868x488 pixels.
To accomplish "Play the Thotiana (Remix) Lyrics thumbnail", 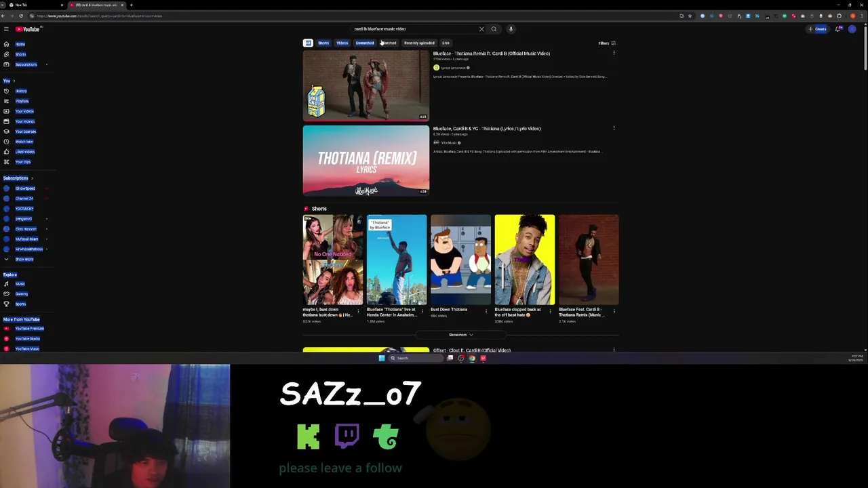I will [366, 161].
